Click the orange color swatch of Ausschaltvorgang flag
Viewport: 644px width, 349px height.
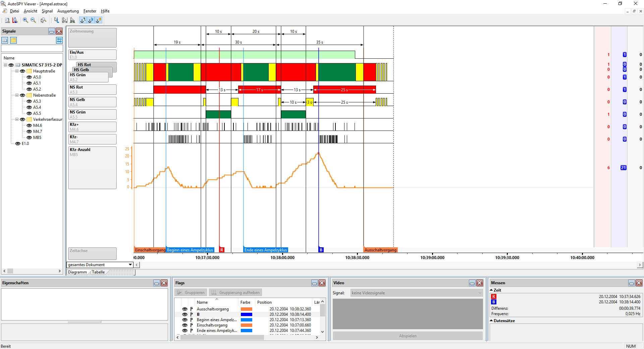(x=247, y=309)
